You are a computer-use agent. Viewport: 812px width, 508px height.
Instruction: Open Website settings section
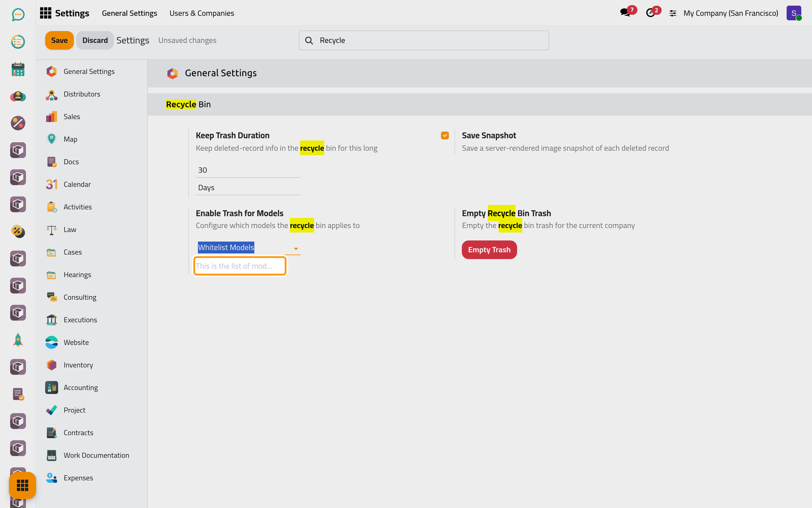tap(91, 342)
